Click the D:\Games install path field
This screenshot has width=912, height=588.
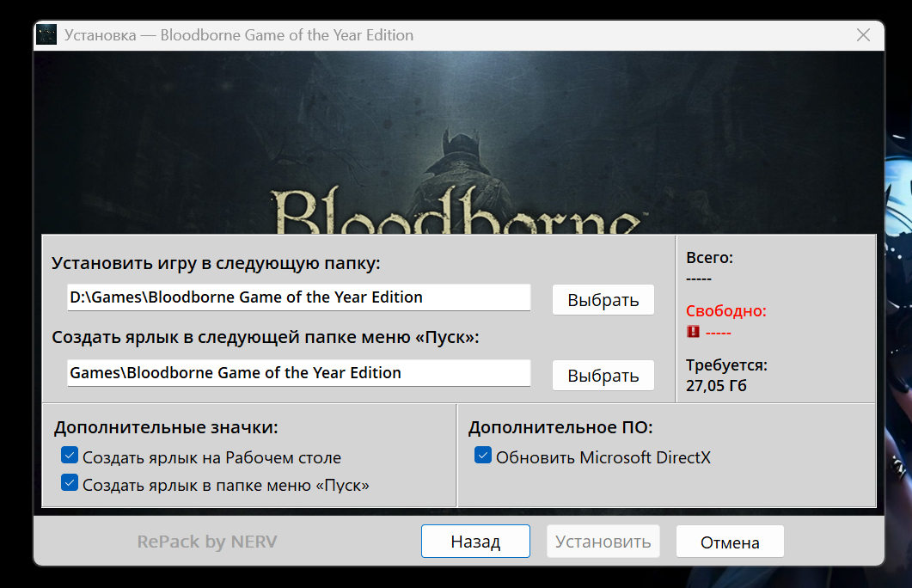pos(298,297)
